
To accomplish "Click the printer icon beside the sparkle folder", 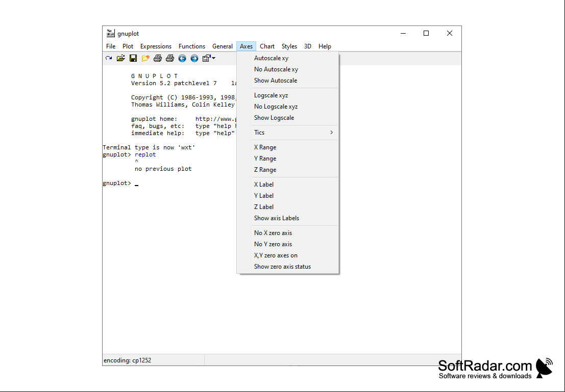I will [158, 58].
